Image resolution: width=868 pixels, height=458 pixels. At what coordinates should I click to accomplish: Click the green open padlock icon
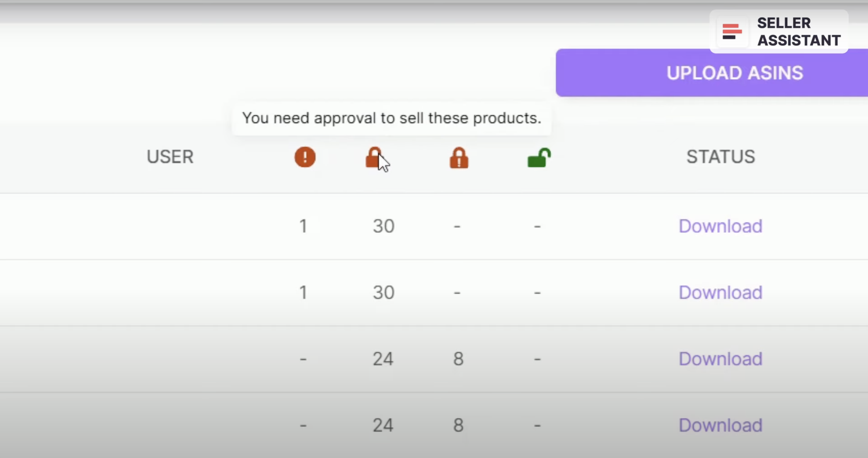(x=538, y=157)
